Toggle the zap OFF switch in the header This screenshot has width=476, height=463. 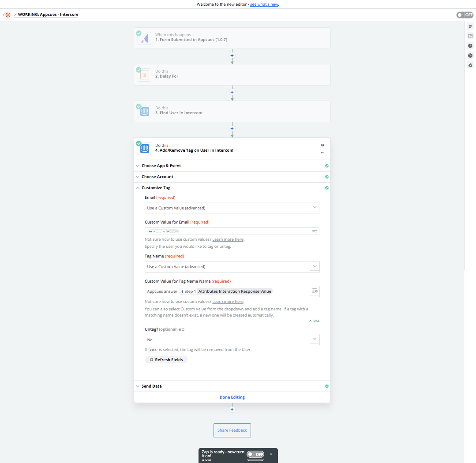point(465,15)
